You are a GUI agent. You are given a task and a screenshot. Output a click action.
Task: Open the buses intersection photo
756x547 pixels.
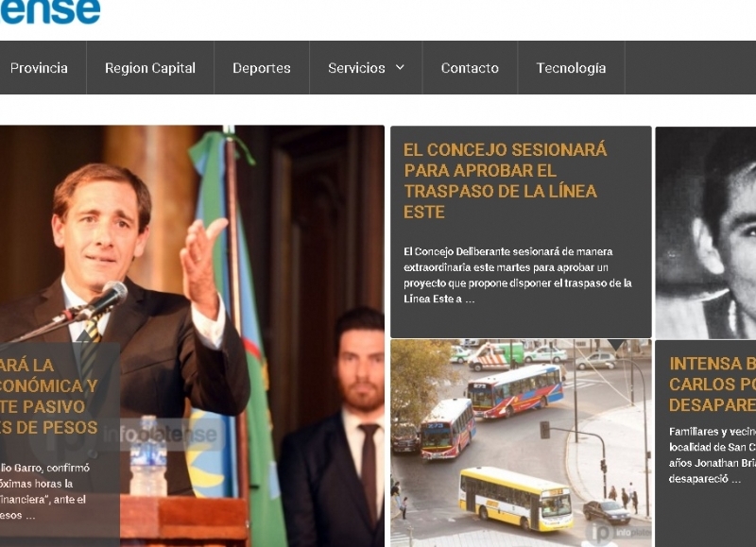pyautogui.click(x=521, y=443)
